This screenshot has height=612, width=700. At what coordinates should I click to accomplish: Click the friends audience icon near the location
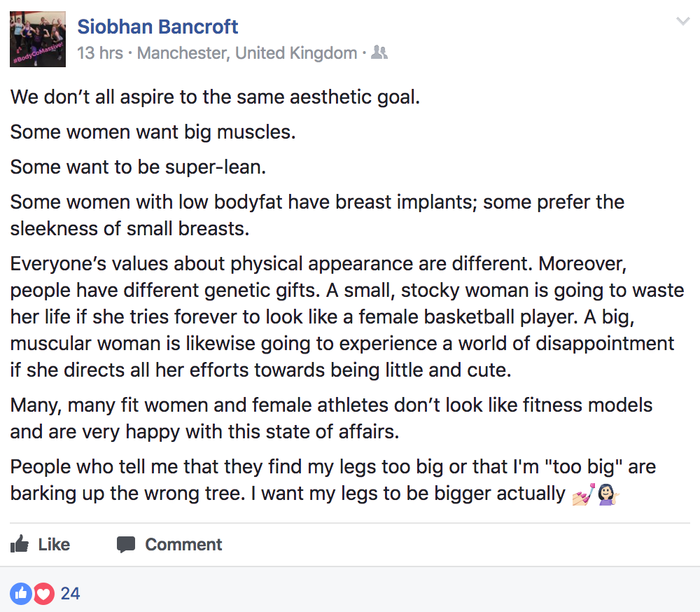point(379,53)
